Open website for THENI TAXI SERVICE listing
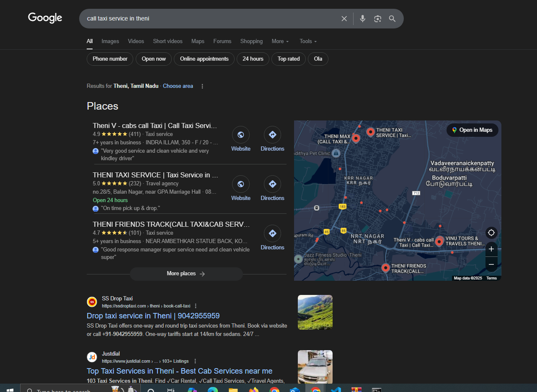Viewport: 537px width, 392px height. click(241, 189)
